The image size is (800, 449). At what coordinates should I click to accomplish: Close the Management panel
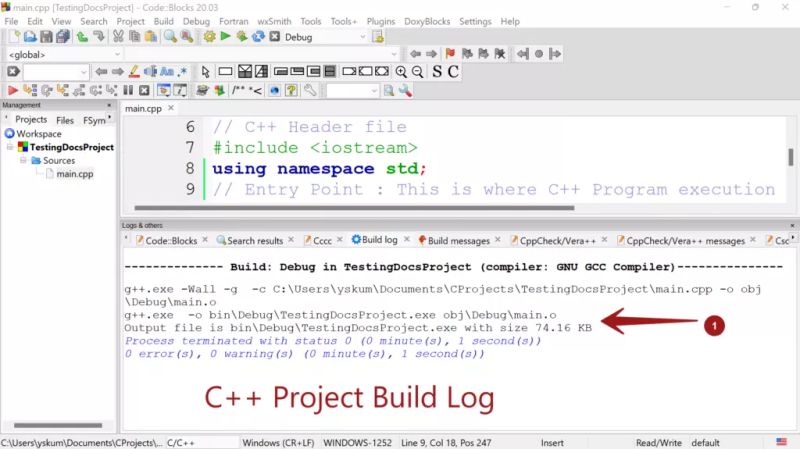[x=109, y=105]
